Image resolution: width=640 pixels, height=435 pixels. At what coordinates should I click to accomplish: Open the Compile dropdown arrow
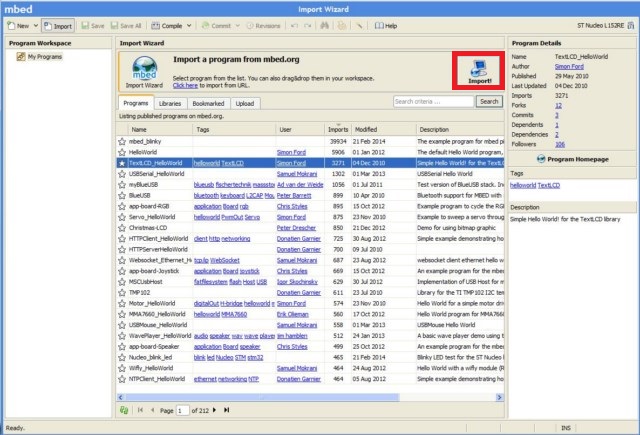pyautogui.click(x=189, y=26)
